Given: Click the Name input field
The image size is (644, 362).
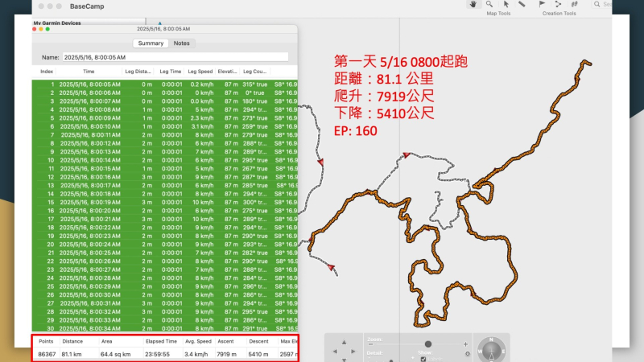Looking at the screenshot, I should tap(175, 57).
